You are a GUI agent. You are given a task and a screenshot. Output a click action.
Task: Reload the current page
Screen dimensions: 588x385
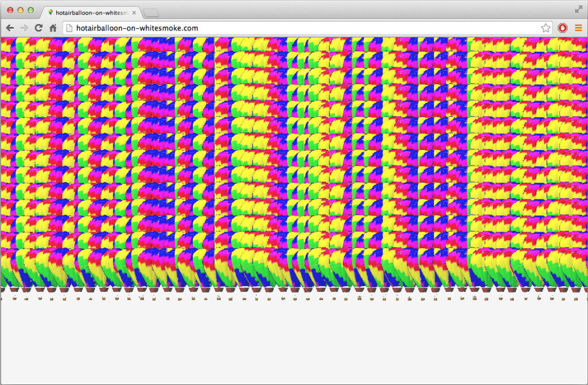click(x=38, y=28)
